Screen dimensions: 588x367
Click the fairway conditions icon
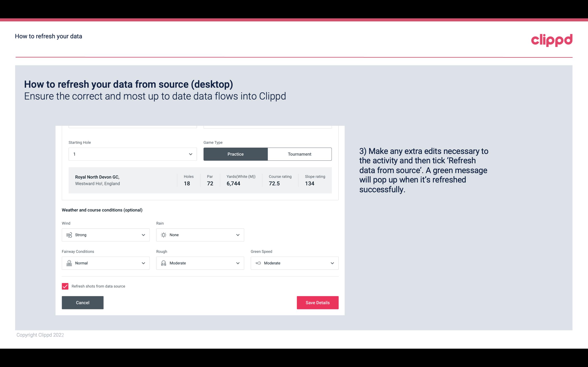point(69,263)
